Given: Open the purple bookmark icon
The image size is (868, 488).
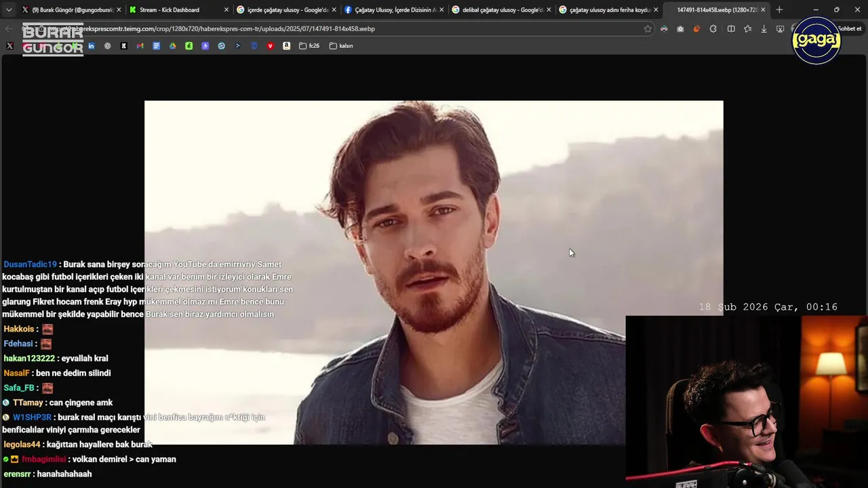Looking at the screenshot, I should point(205,46).
